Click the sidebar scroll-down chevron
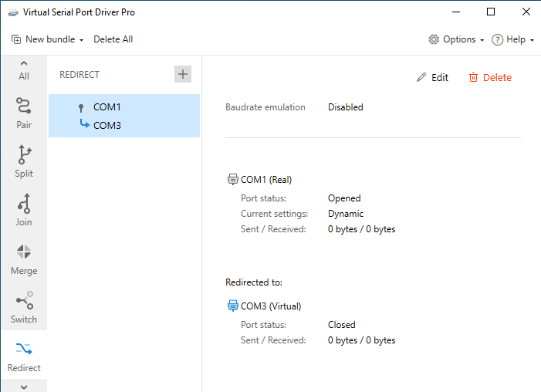 (x=24, y=387)
